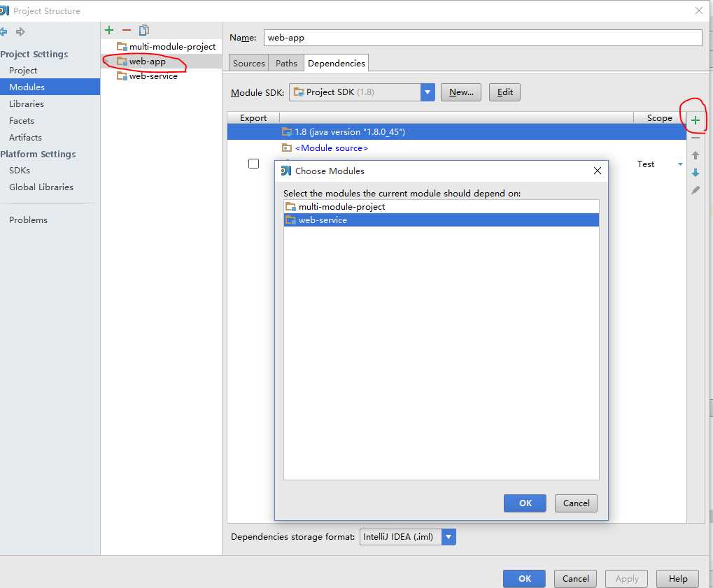The image size is (713, 588).
Task: Click the New... SDK button
Action: tap(460, 92)
